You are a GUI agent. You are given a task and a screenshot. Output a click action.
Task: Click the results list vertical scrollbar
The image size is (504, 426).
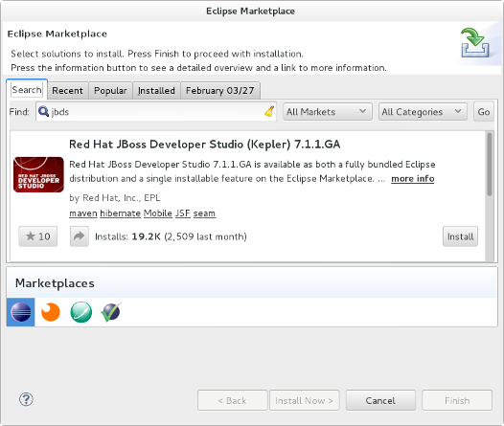490,196
